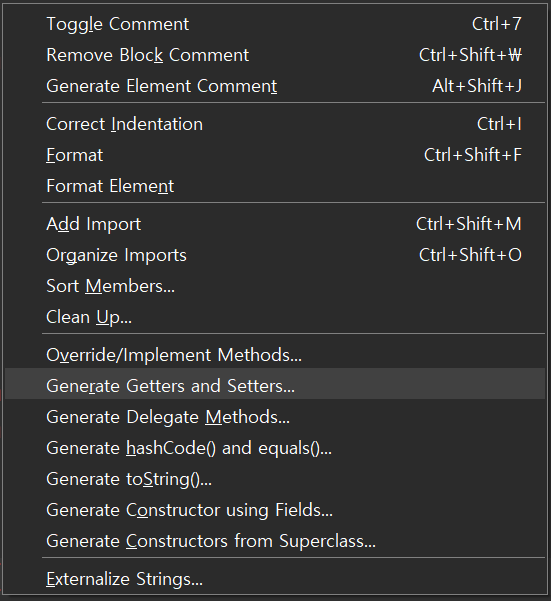Click Externalize Strings item
Image resolution: width=551 pixels, height=601 pixels.
click(275, 579)
